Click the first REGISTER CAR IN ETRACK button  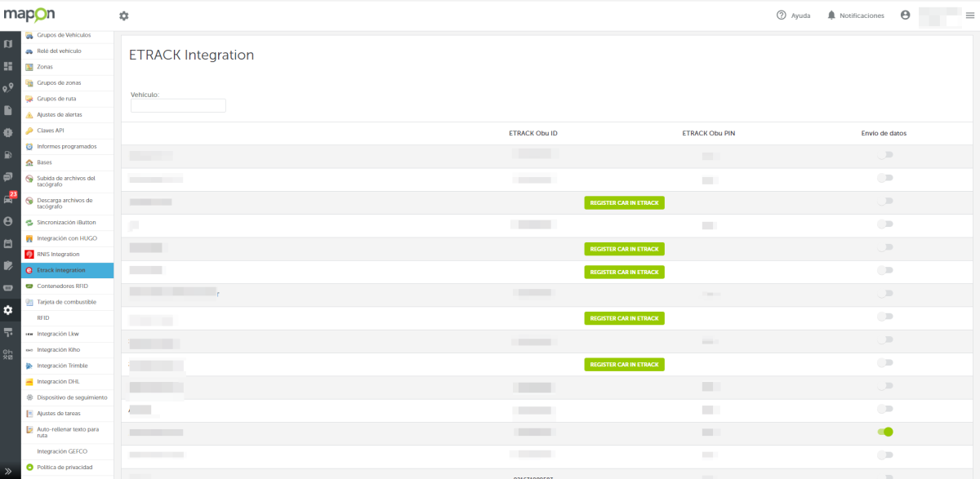pyautogui.click(x=624, y=202)
